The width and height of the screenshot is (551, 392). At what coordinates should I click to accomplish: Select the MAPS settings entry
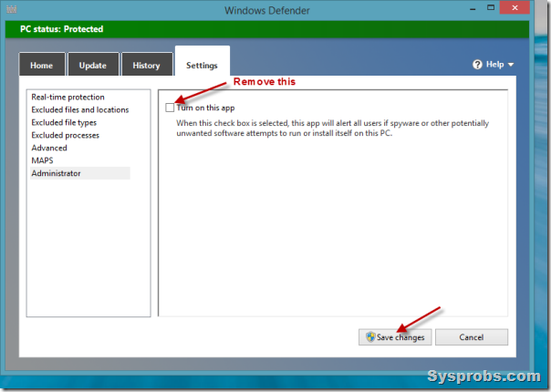42,160
